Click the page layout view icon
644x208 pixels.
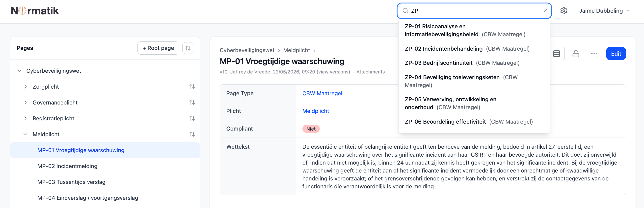[557, 54]
